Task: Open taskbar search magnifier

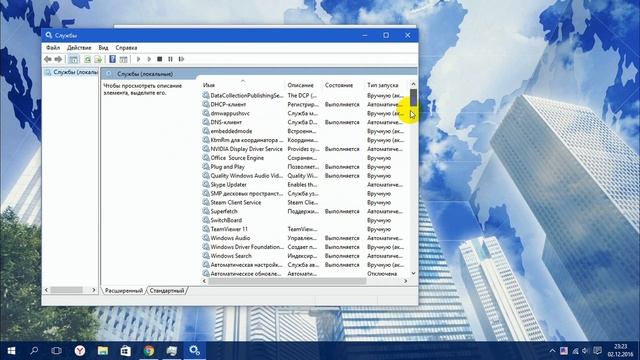Action: (x=34, y=351)
